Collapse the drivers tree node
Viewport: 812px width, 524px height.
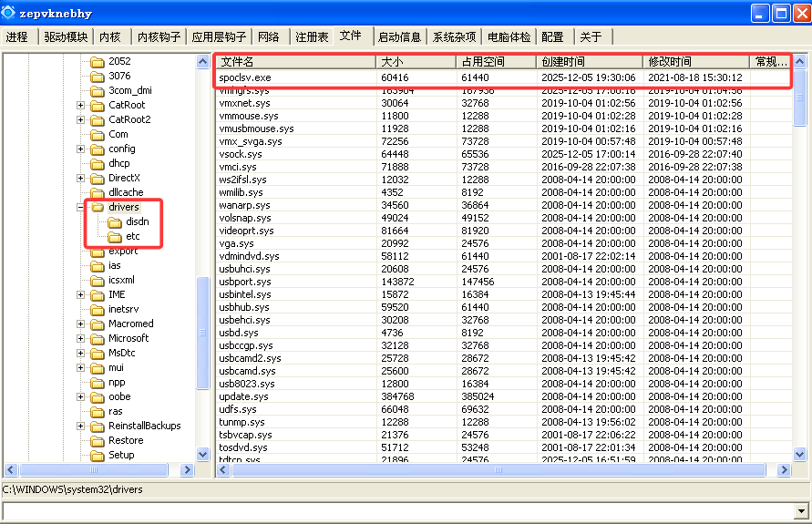pos(80,208)
